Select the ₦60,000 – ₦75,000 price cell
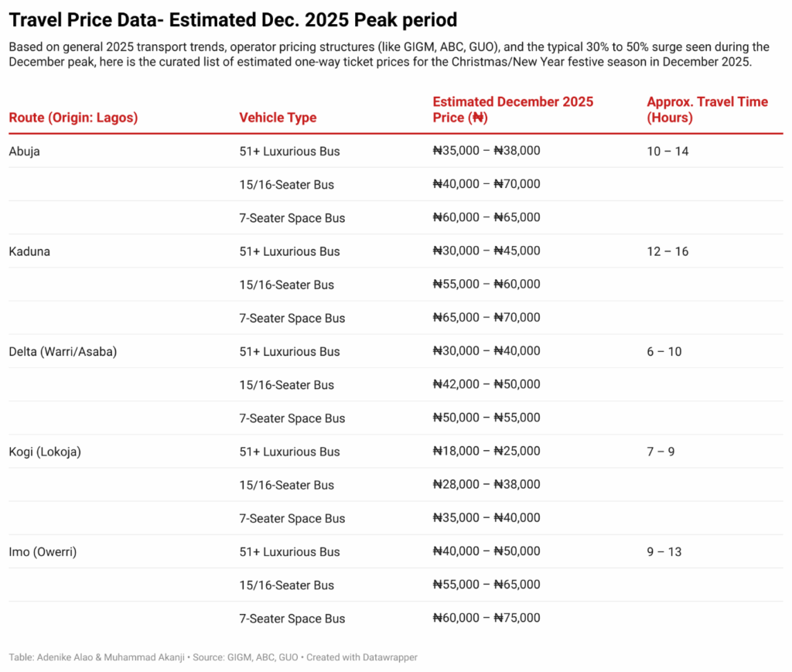 [x=486, y=618]
